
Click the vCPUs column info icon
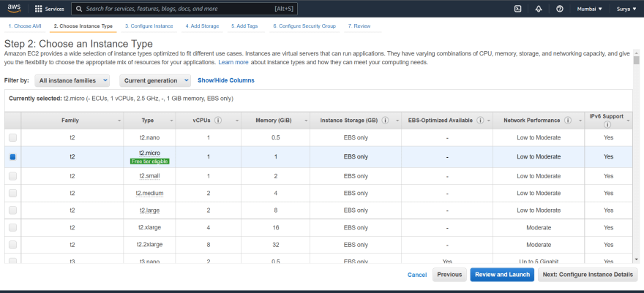point(219,121)
